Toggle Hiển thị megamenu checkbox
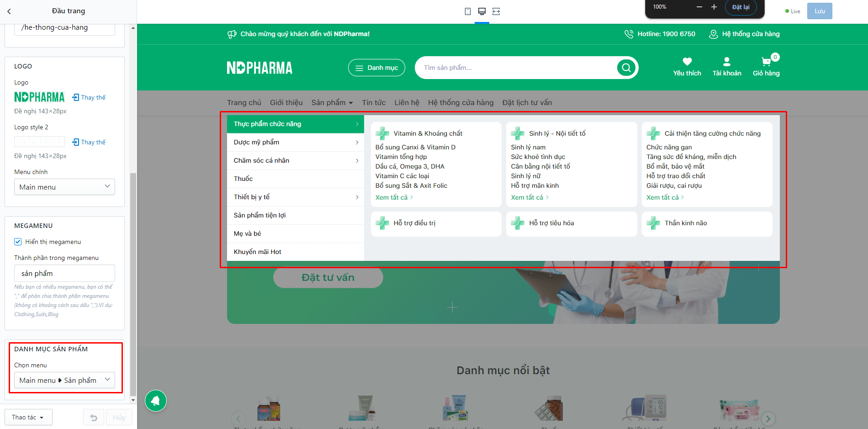This screenshot has width=868, height=429. coord(18,242)
